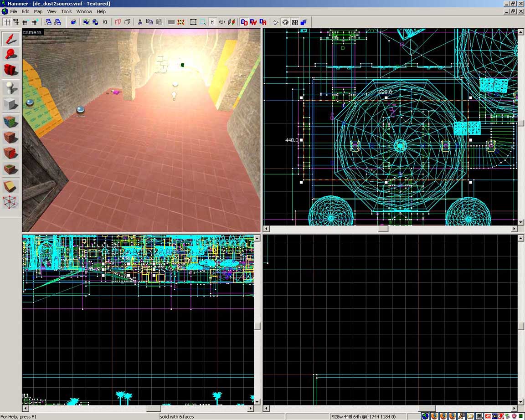Select the red arrow Selection tool

point(11,39)
